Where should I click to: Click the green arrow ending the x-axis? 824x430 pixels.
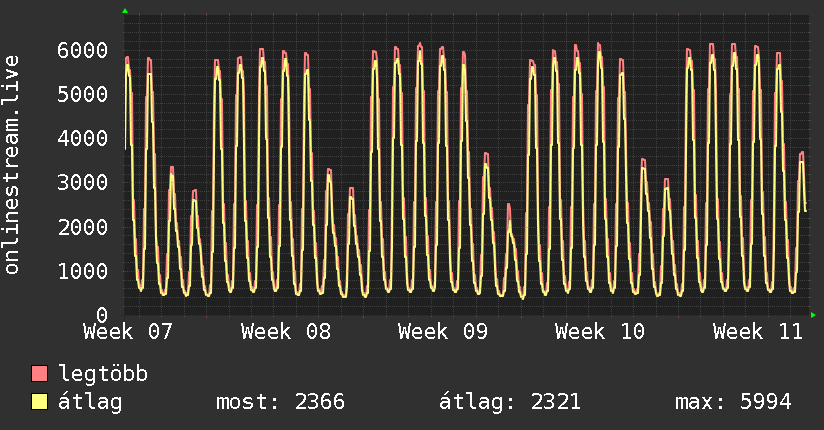(814, 315)
